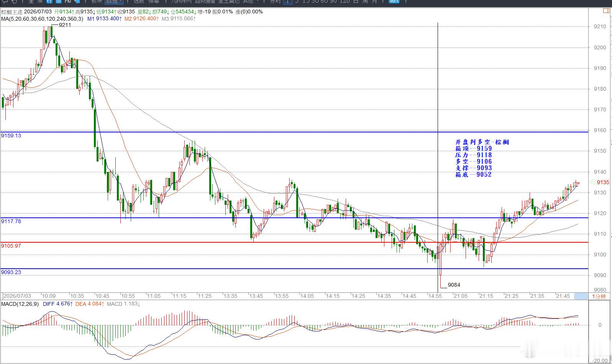Toggle the orange side panel layout icon

click(606, 11)
